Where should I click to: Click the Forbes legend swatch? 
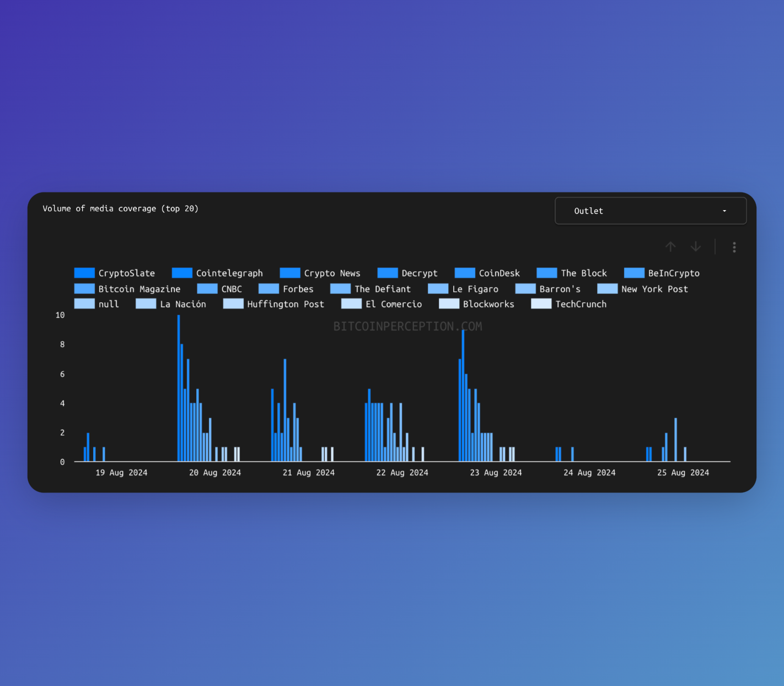pyautogui.click(x=269, y=289)
